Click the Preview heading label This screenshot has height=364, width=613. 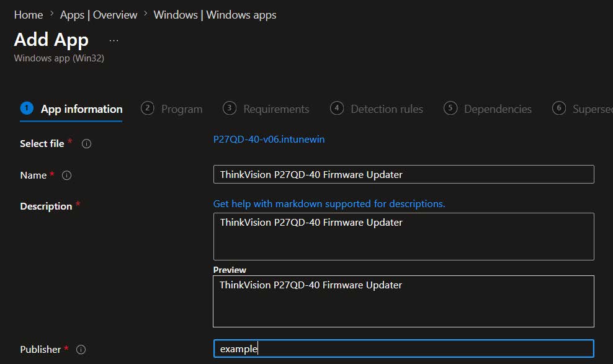coord(230,270)
